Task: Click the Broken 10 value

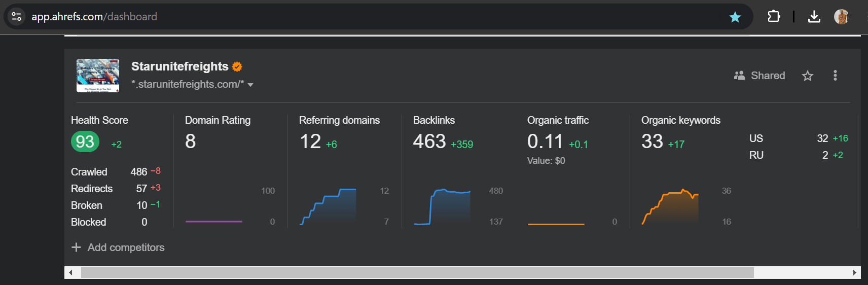Action: pyautogui.click(x=142, y=205)
